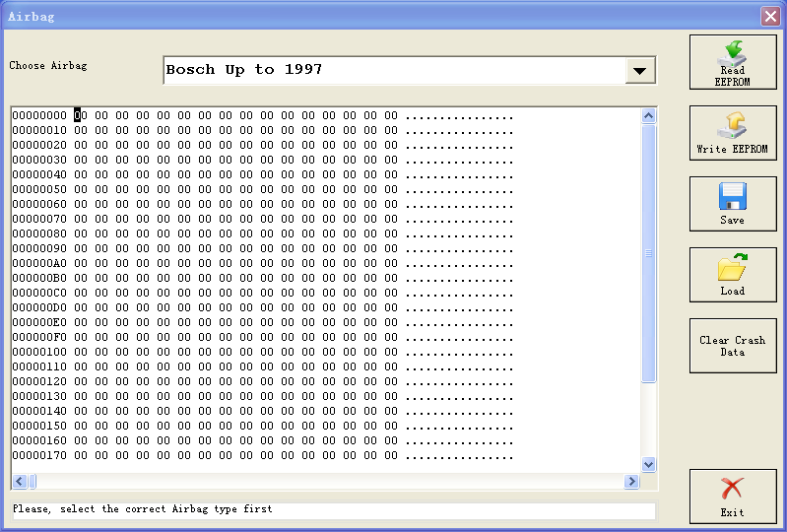This screenshot has height=532, width=787.
Task: Click the address 00000070 row
Action: [x=263, y=220]
